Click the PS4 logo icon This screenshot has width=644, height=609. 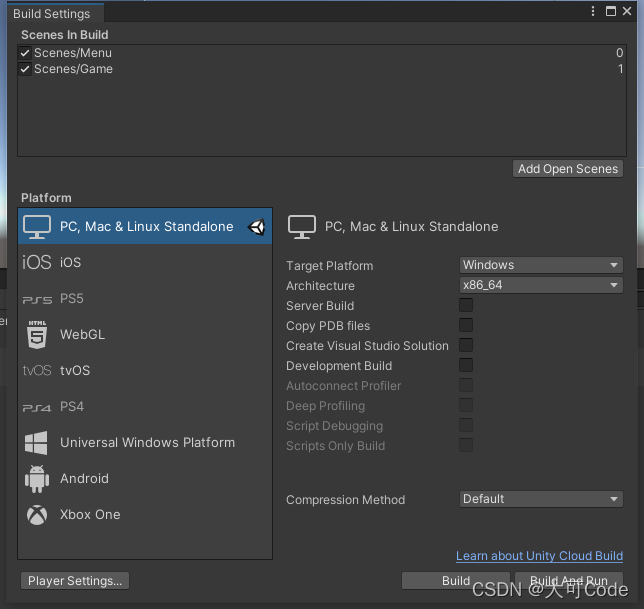[x=37, y=408]
